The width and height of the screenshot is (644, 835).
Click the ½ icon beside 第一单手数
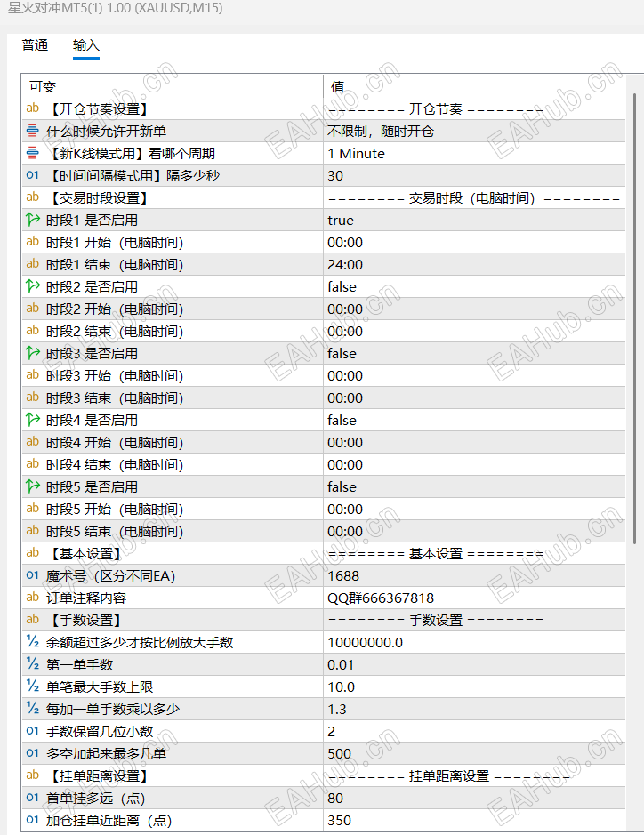click(33, 664)
